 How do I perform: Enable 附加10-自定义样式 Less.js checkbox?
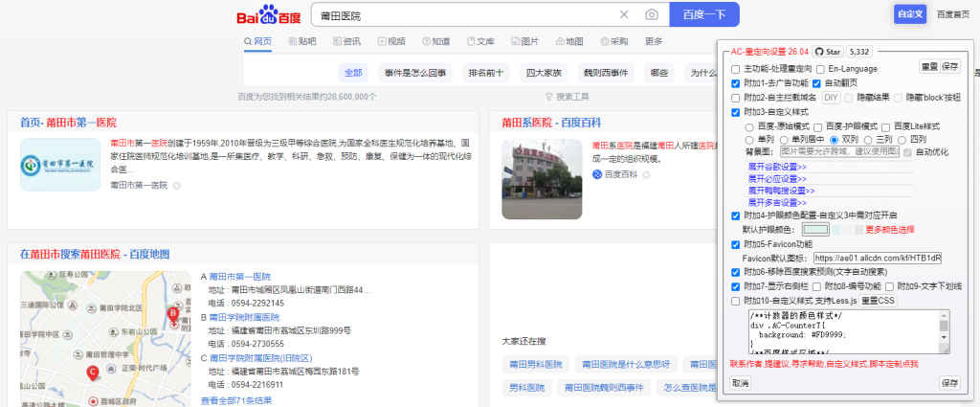tap(736, 302)
